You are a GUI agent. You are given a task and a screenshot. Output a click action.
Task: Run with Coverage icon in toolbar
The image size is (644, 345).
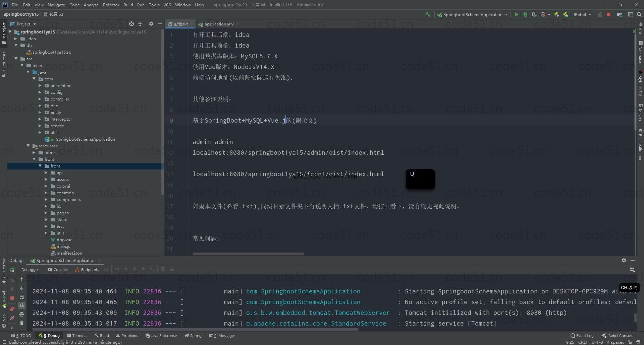(x=534, y=14)
